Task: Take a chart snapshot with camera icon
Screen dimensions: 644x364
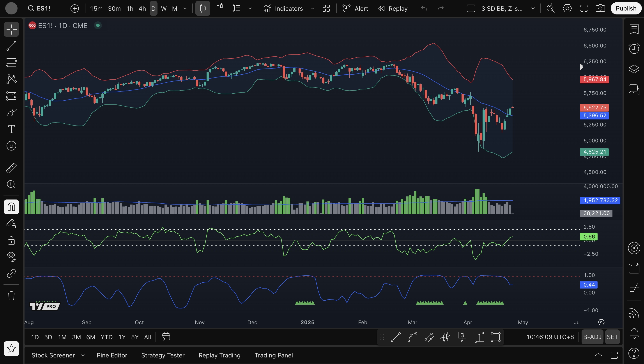Action: coord(600,9)
